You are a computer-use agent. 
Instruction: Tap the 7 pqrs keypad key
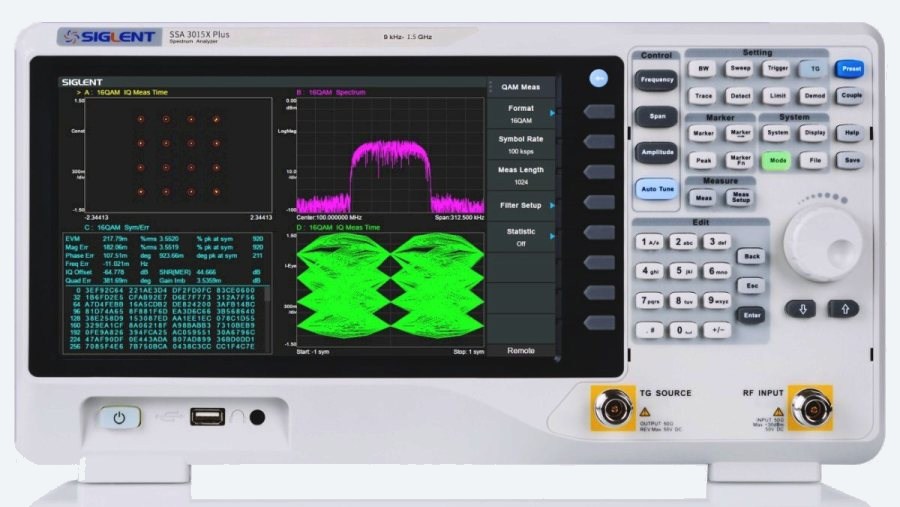(650, 300)
